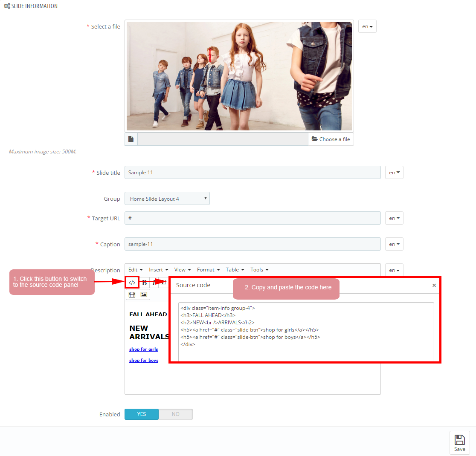Screen dimensions: 476x456
Task: Click the 'Source code' dialog title
Action: point(193,285)
